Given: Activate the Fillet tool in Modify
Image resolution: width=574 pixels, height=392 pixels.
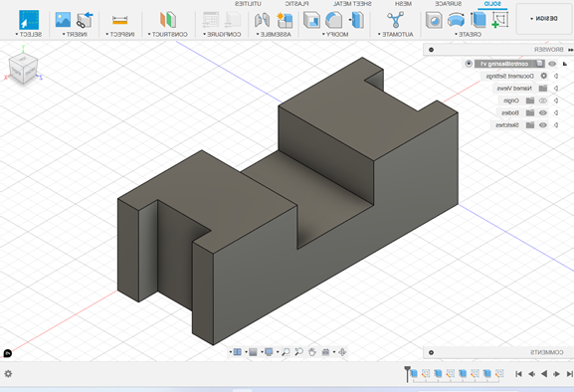Looking at the screenshot, I should point(333,20).
